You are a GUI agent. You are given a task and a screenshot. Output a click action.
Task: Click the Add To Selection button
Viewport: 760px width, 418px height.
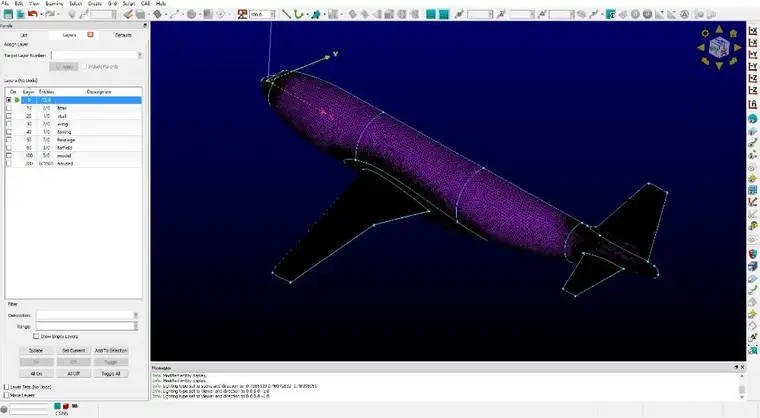pos(111,350)
